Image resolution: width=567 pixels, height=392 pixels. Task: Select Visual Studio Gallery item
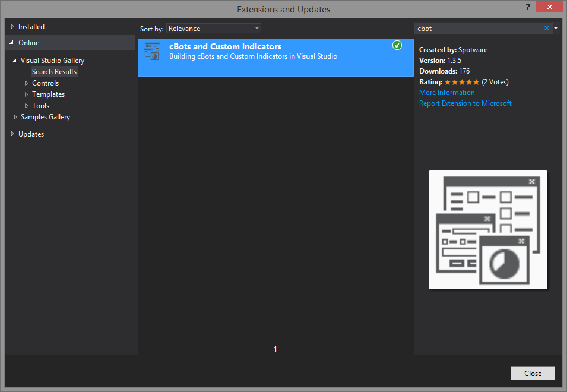[x=52, y=61]
